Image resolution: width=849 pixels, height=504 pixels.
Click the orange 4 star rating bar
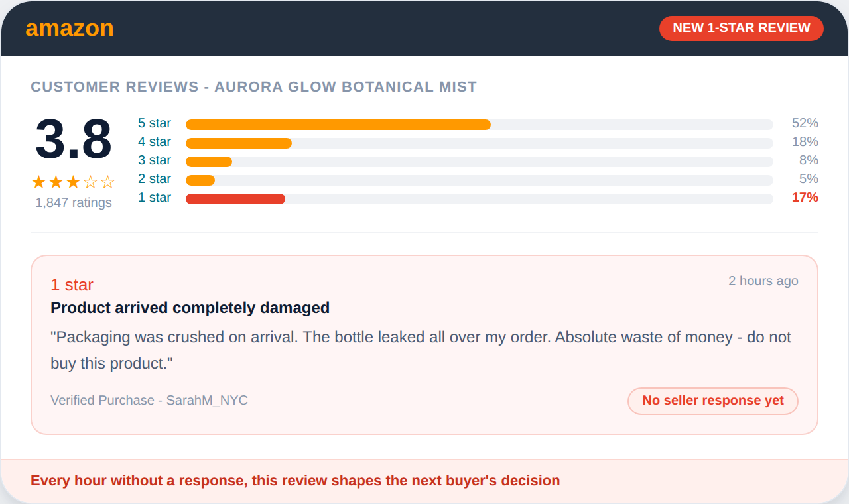[x=239, y=143]
